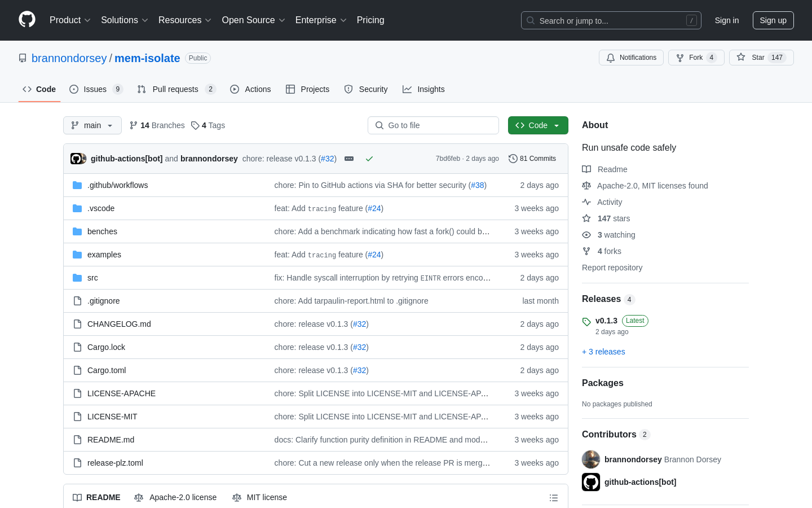Open the Actions tab
This screenshot has width=812, height=508.
click(x=250, y=89)
